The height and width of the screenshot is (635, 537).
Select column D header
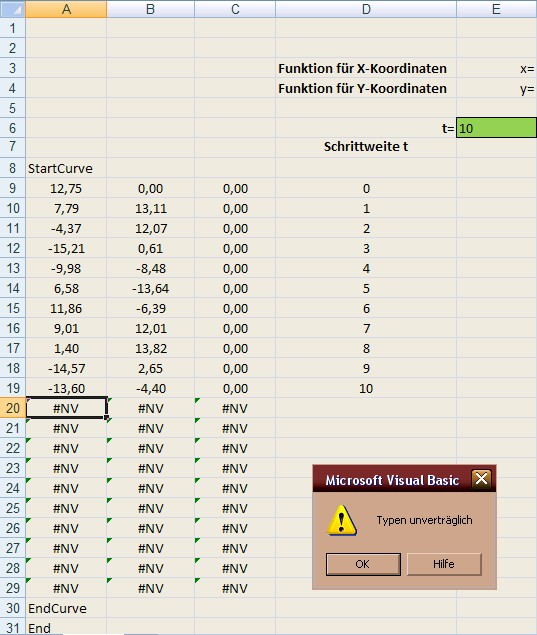pyautogui.click(x=366, y=9)
